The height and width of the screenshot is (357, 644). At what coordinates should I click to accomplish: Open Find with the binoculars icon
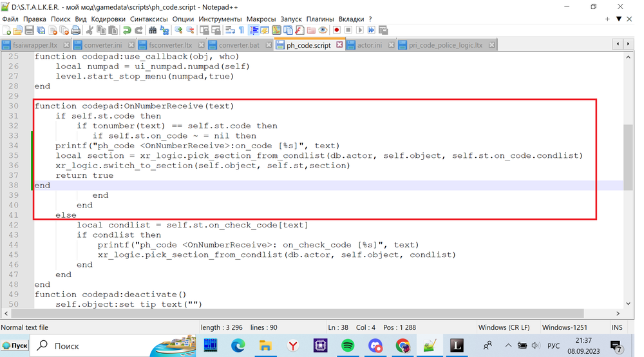click(153, 30)
